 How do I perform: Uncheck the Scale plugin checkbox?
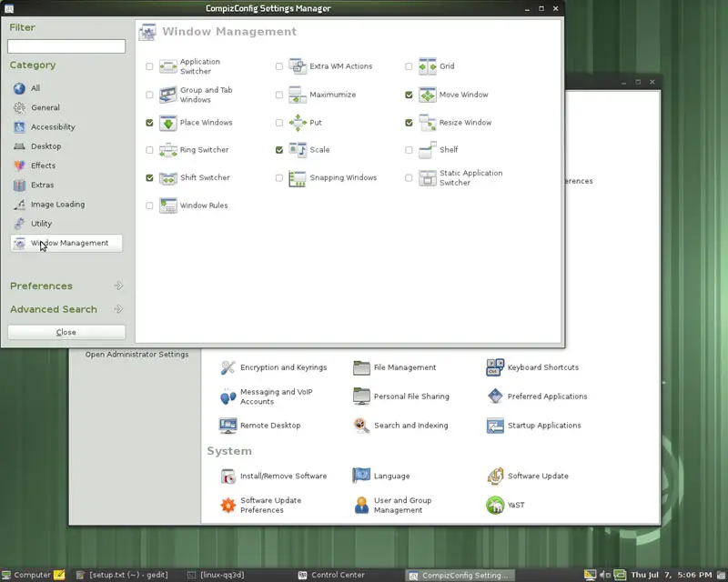[279, 150]
